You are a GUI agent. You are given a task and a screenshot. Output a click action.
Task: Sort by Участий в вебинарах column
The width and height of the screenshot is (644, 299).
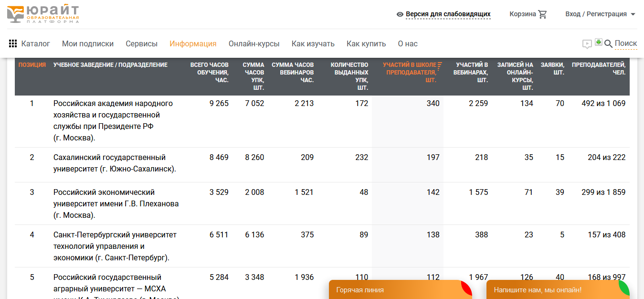472,73
